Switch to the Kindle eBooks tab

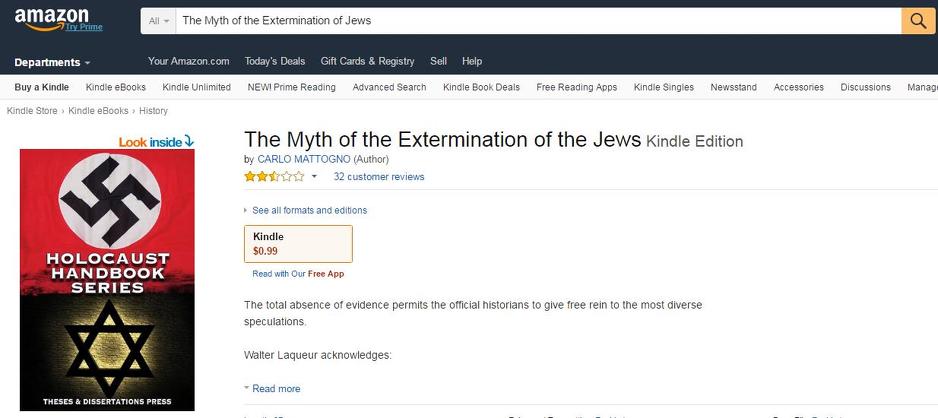tap(116, 87)
